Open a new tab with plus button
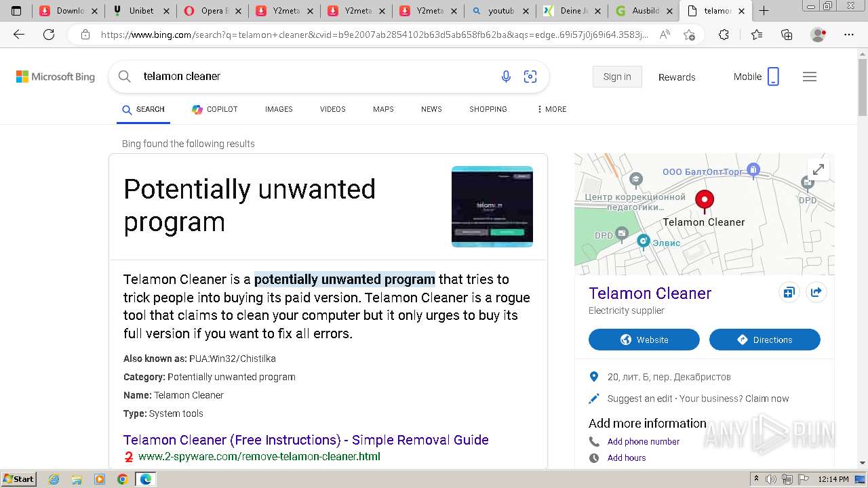This screenshot has height=488, width=868. pyautogui.click(x=764, y=11)
